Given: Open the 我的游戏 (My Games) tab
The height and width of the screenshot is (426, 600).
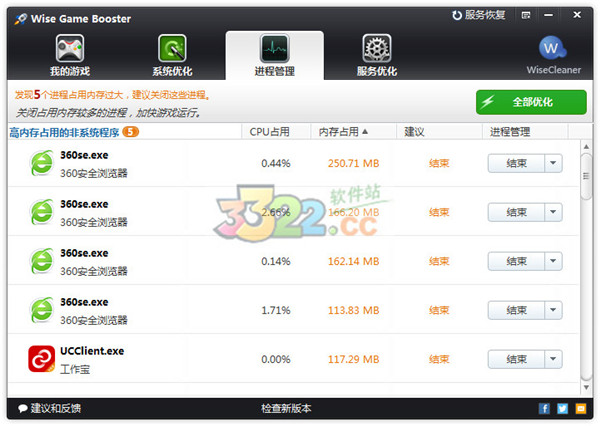Looking at the screenshot, I should 69,56.
